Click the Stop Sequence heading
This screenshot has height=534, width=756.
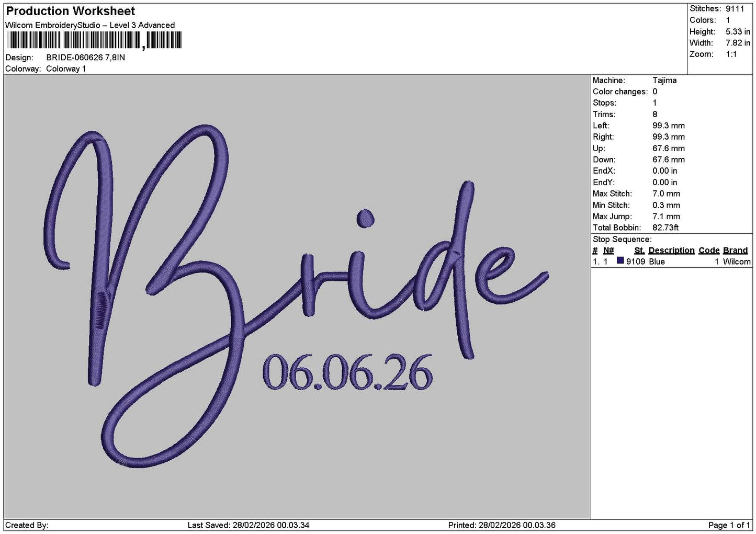(622, 240)
